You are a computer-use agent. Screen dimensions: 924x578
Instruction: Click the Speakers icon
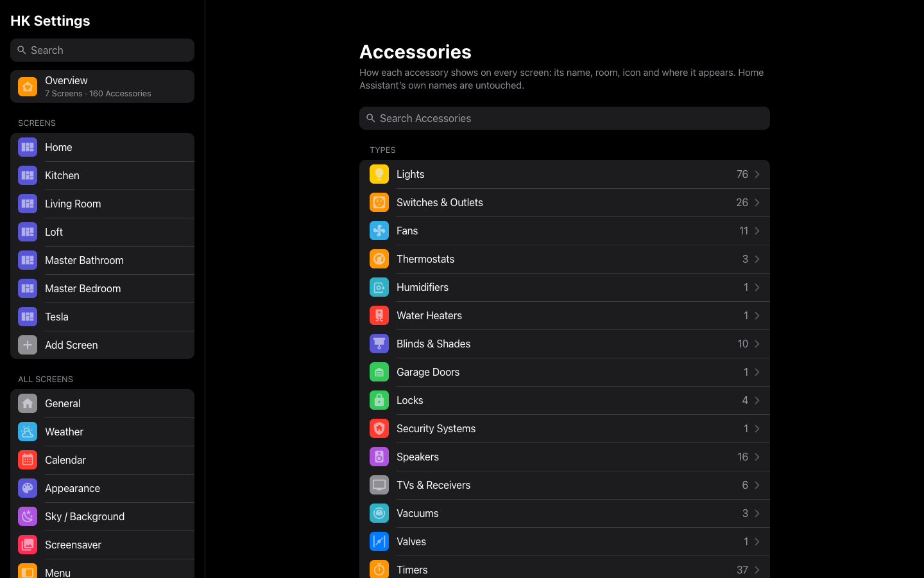point(379,457)
